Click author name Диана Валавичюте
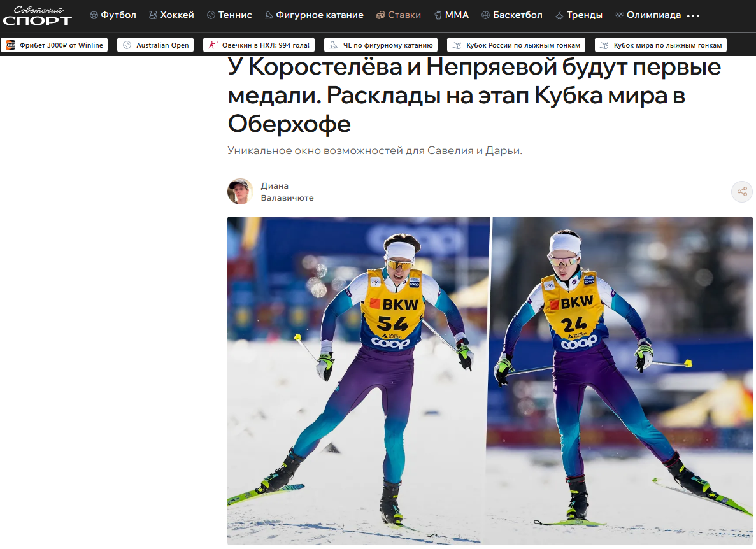756x549 pixels. (287, 192)
